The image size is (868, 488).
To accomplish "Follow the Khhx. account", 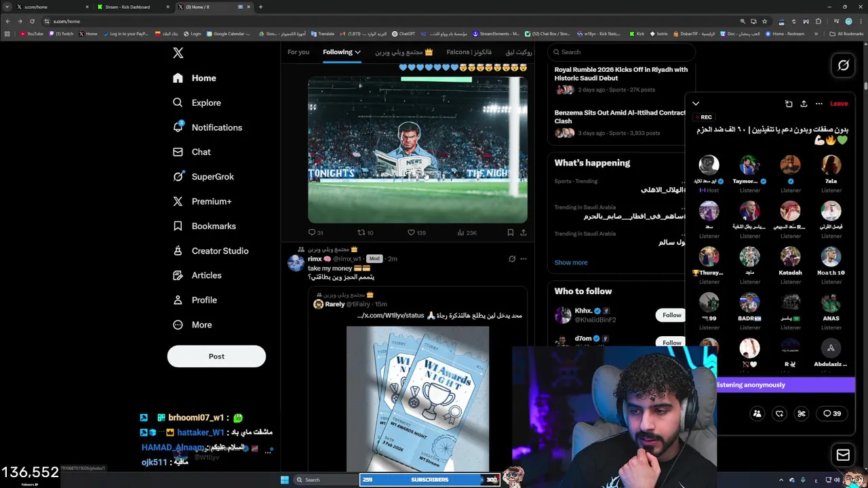I will tap(671, 315).
